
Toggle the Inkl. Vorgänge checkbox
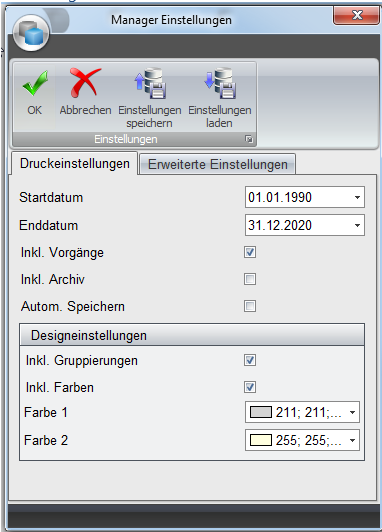point(250,252)
